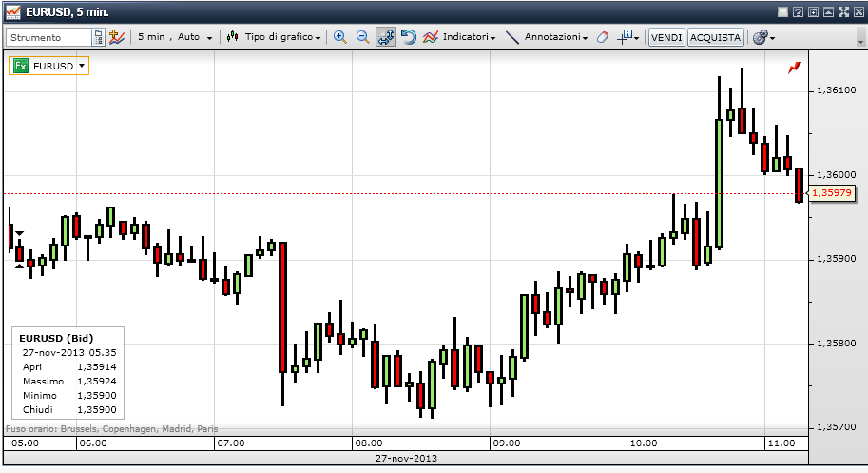
Task: Reset the chart view with undo arrow
Action: 408,37
